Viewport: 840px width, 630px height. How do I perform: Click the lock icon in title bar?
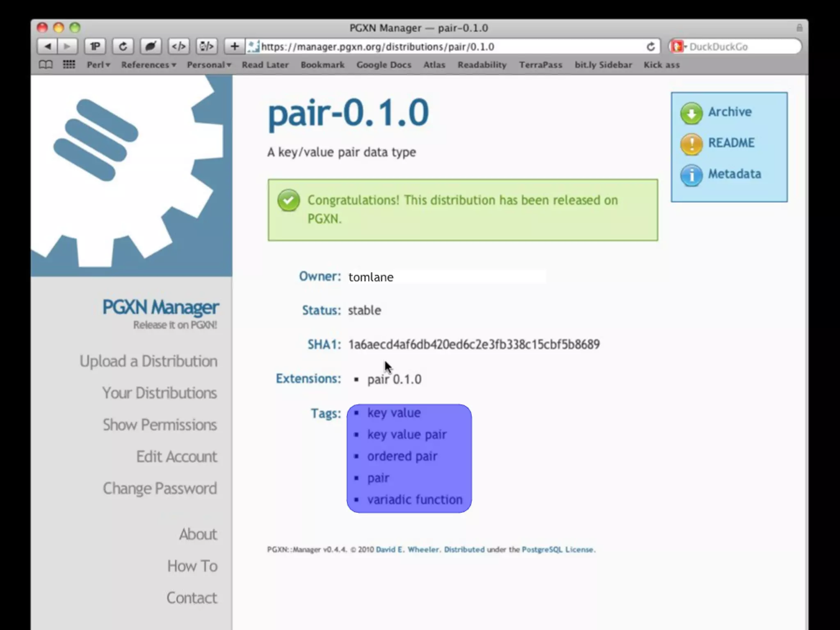(x=799, y=28)
